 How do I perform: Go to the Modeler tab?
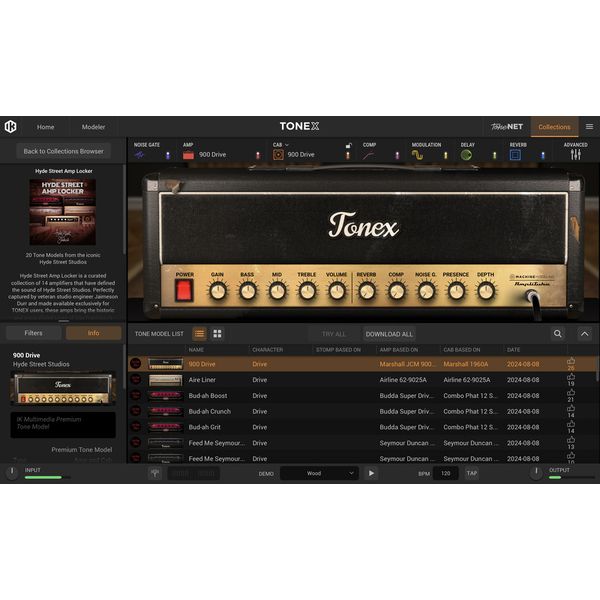tap(93, 127)
